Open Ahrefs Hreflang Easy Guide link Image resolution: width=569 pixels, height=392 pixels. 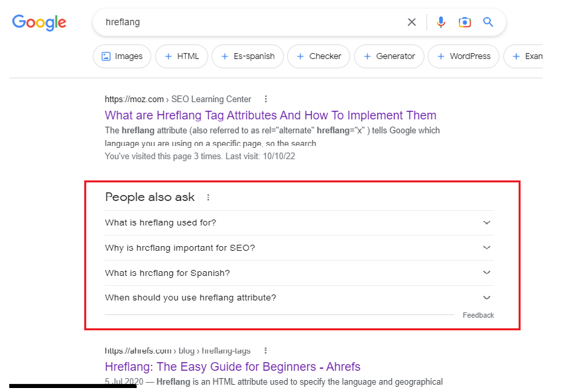coord(233,367)
